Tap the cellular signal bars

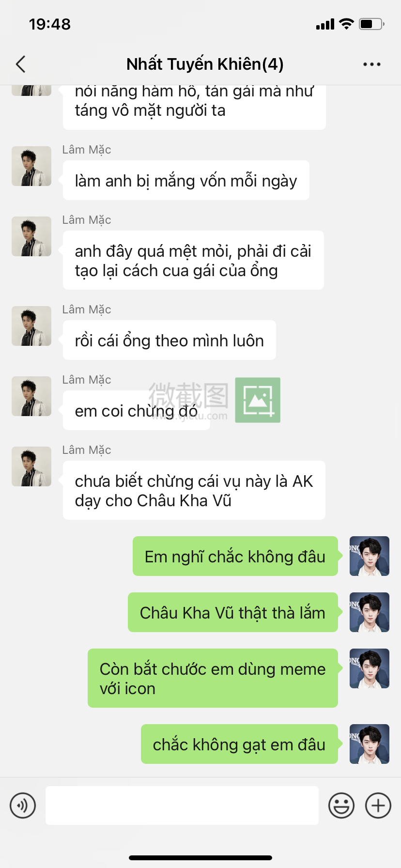point(325,24)
